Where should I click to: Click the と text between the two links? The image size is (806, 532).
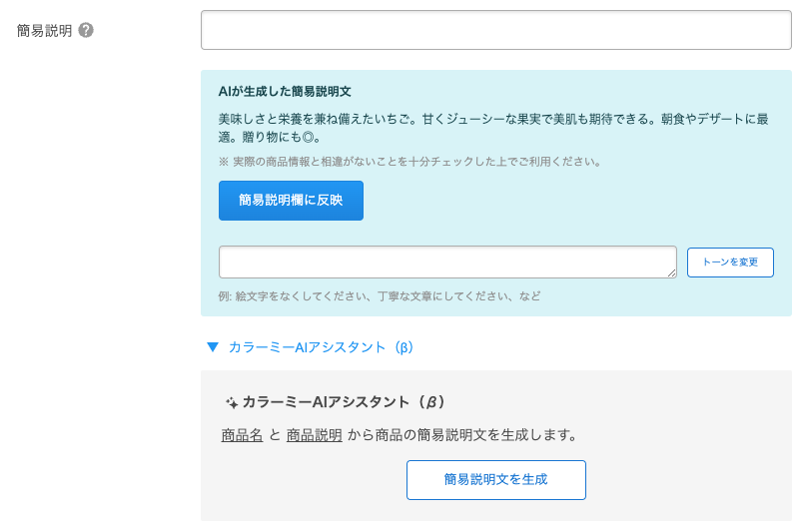click(275, 435)
